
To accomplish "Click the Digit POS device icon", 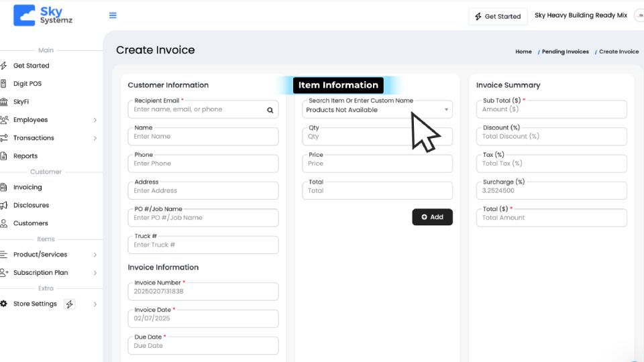I will point(4,84).
